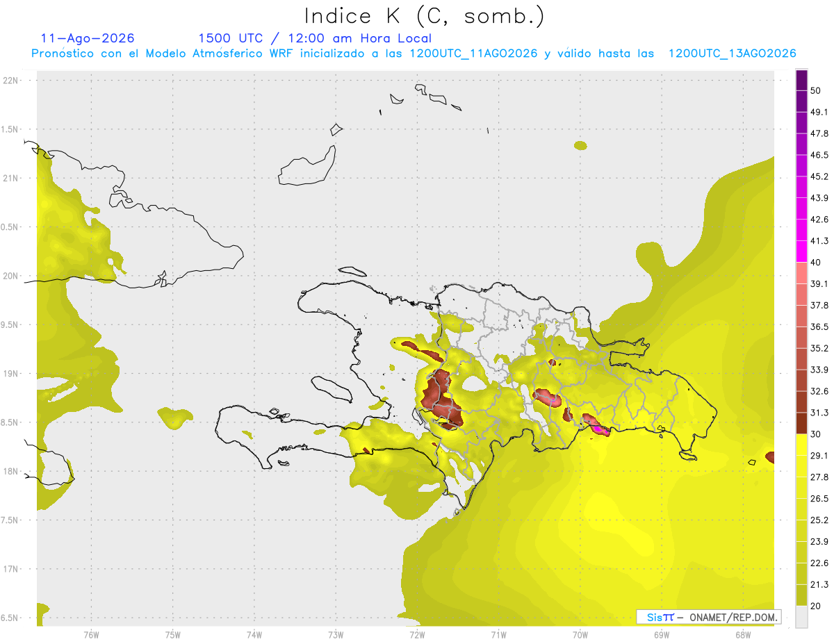
Task: Click legend color band between 20 and 21.3
Action: click(801, 595)
